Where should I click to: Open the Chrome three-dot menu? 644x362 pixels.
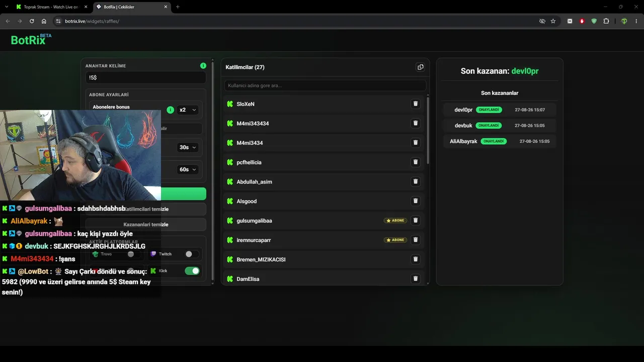[636, 21]
